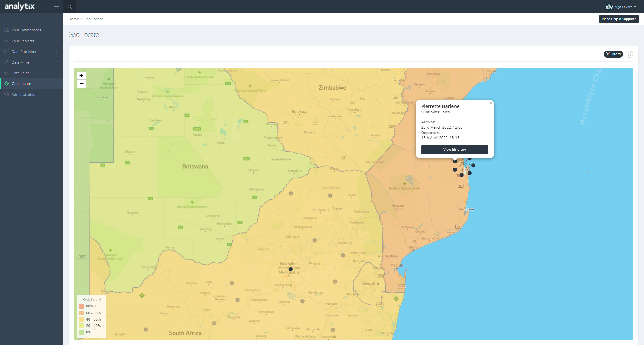Click the 20 - 40% risk swatch
Viewport: 644px width, 345px height.
point(81,326)
